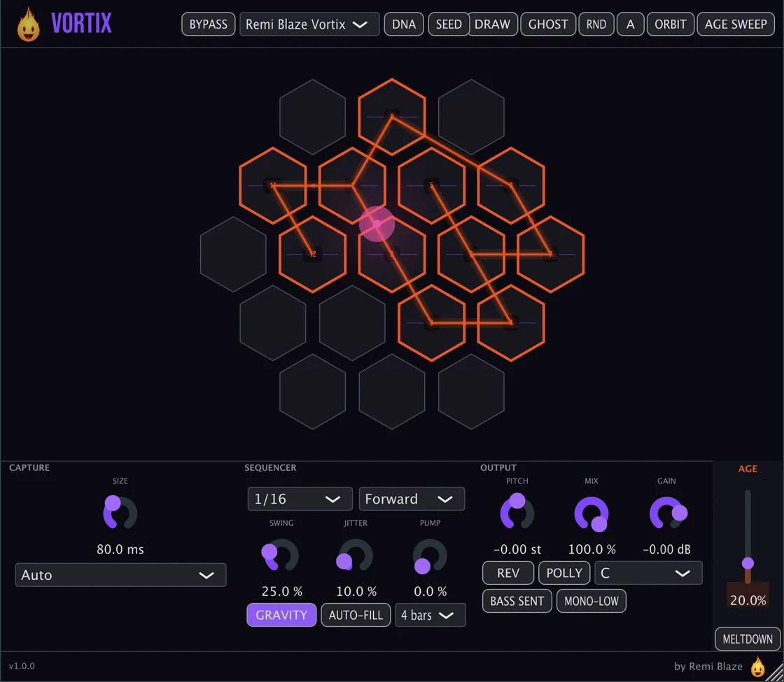Open the 4 bars length dropdown
Screen dimensions: 784x682
pyautogui.click(x=430, y=615)
